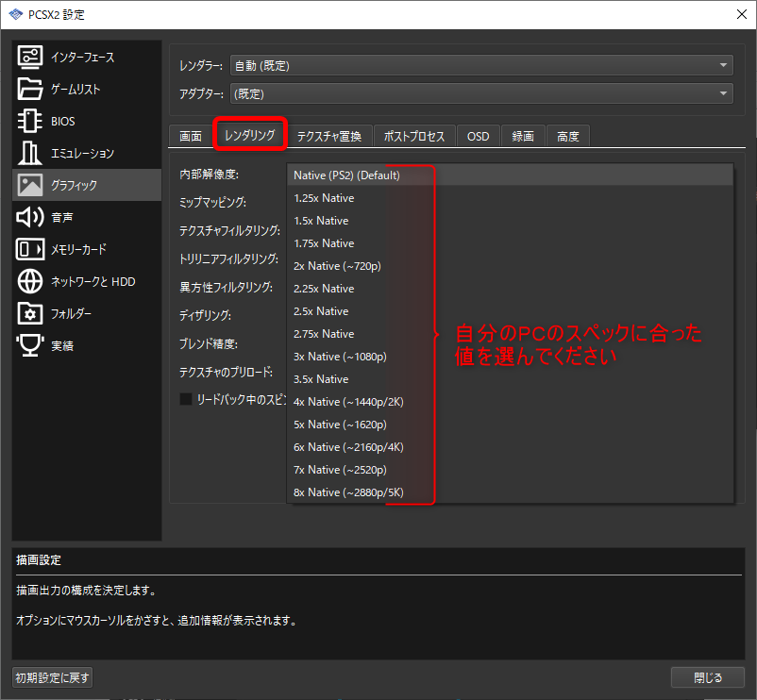Choose 1.5x Native resolution
757x700 pixels.
click(x=511, y=221)
